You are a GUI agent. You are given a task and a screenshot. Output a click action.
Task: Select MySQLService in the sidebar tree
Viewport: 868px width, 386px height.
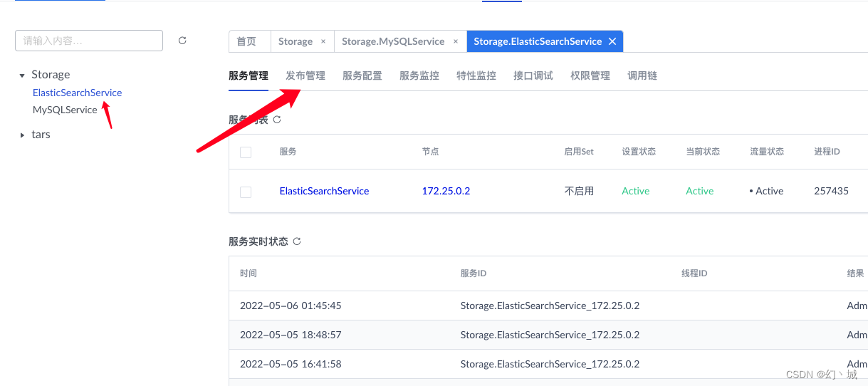[65, 110]
